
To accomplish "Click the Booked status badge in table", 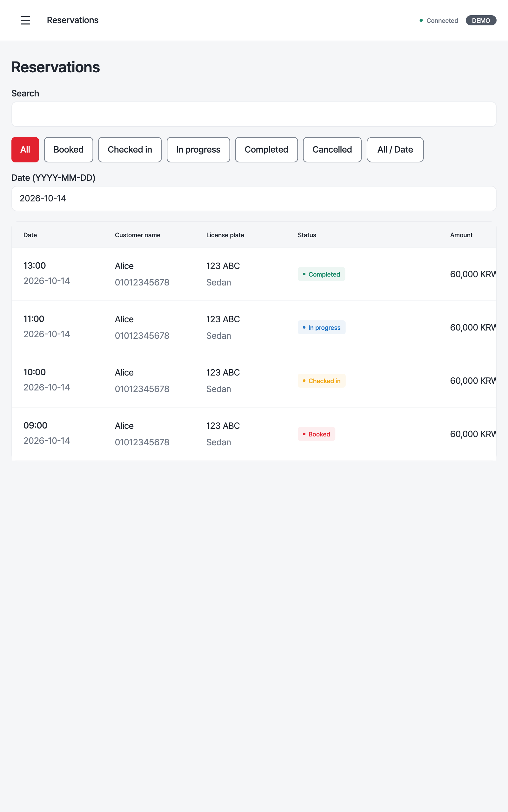I will (317, 434).
